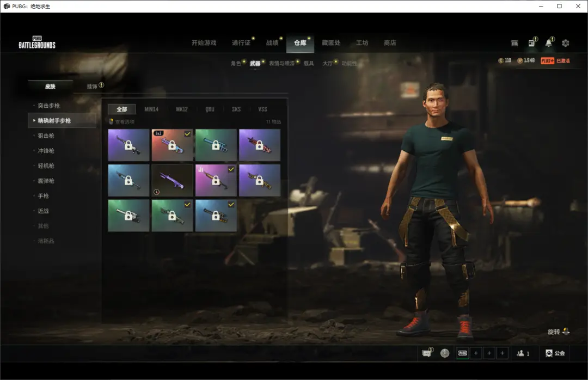
Task: Open the 近战 category
Action: tap(44, 211)
